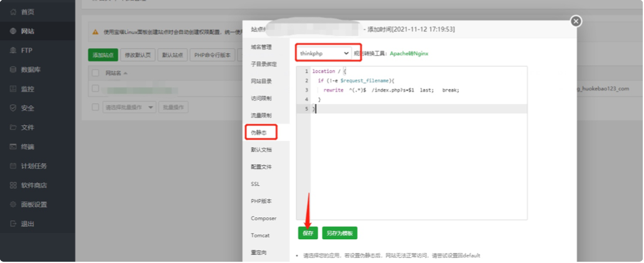Click the rewrite rule on line 3
This screenshot has width=644, height=263.
tap(391, 90)
